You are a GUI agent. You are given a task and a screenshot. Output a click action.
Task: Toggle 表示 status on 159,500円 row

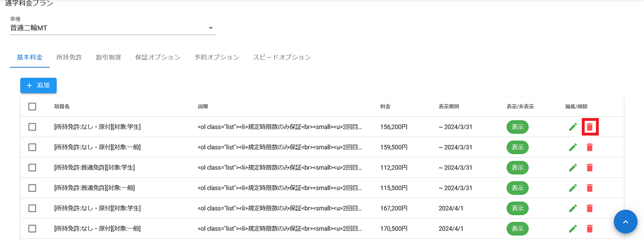point(517,147)
